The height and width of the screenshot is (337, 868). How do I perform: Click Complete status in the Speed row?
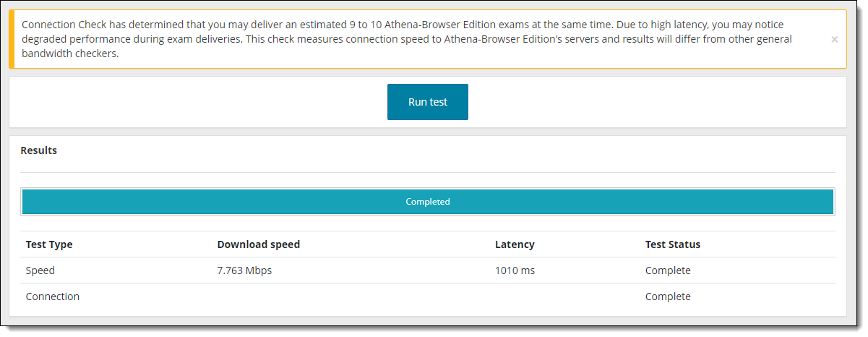[x=668, y=270]
